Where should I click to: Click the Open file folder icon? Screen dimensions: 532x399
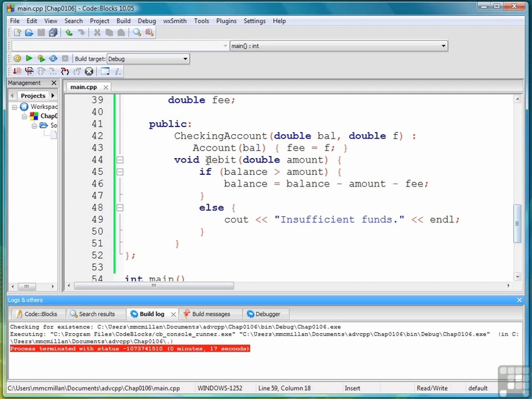(x=29, y=33)
